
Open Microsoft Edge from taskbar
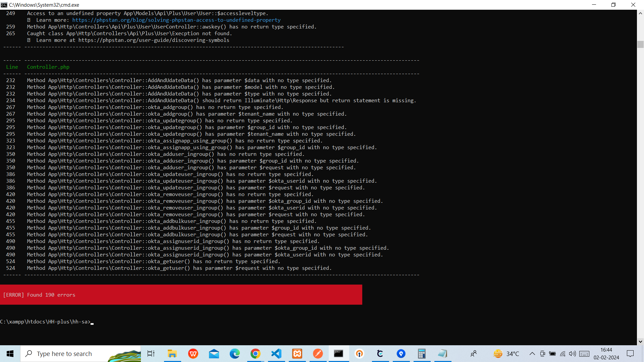[x=235, y=354]
